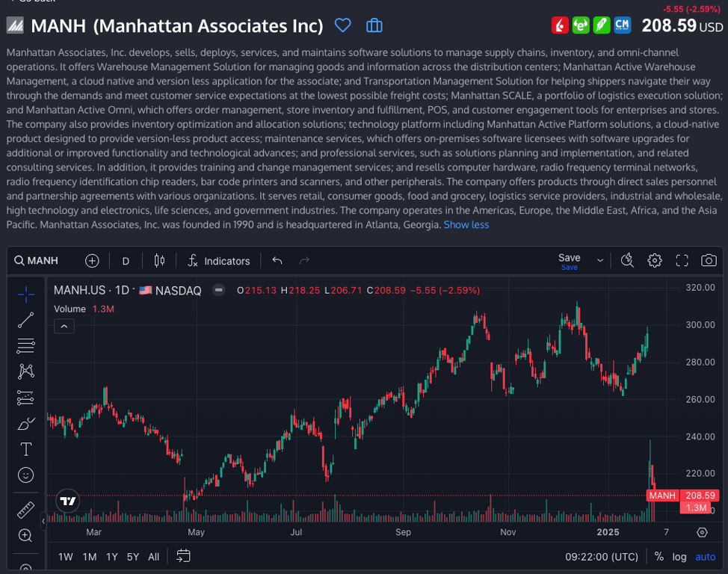
Task: Select the zoom in tool
Action: click(x=26, y=535)
